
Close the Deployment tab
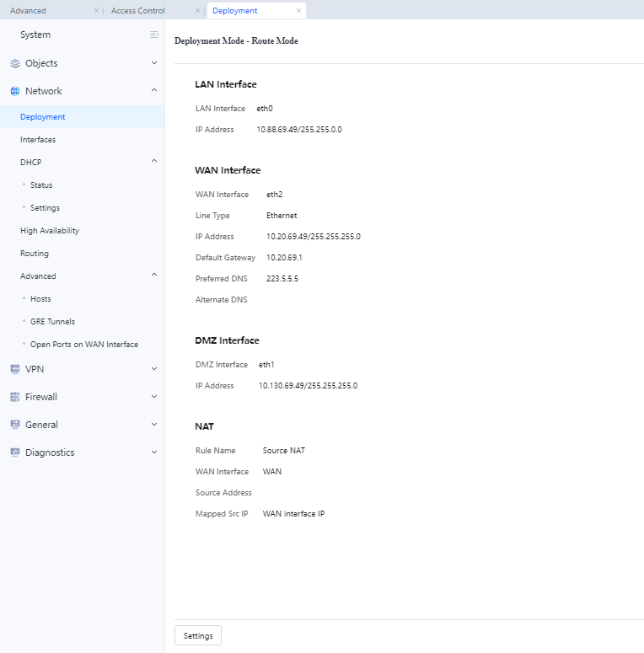point(298,11)
